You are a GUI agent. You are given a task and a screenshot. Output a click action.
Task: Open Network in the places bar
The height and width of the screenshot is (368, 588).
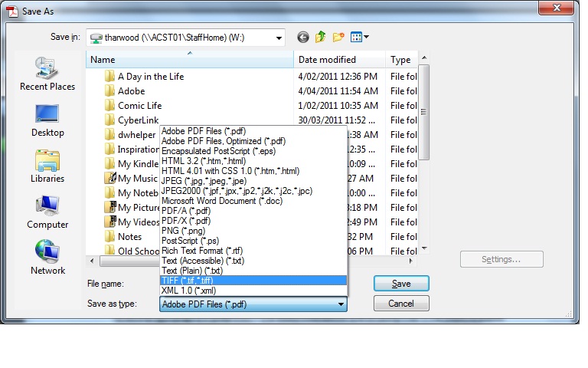click(47, 258)
